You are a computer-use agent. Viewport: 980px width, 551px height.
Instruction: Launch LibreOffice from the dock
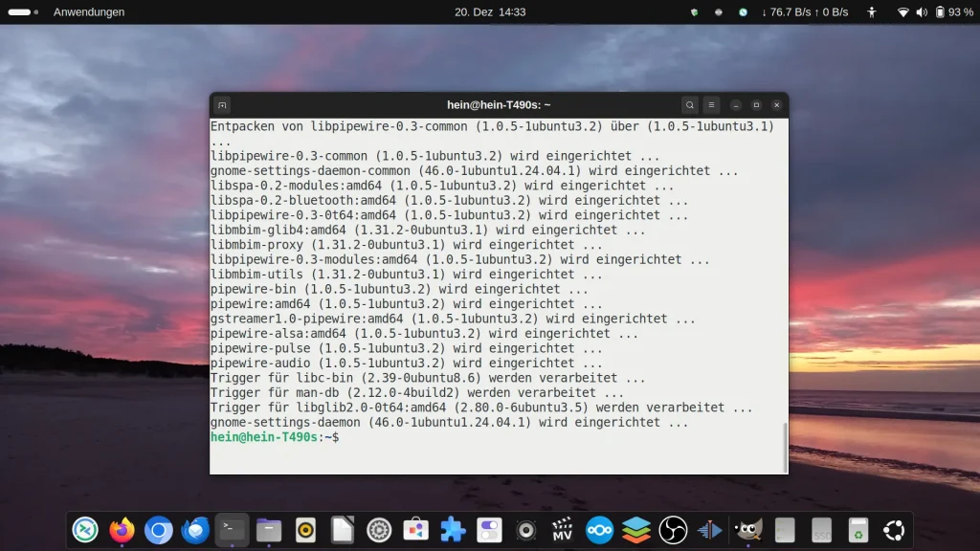coord(342,529)
